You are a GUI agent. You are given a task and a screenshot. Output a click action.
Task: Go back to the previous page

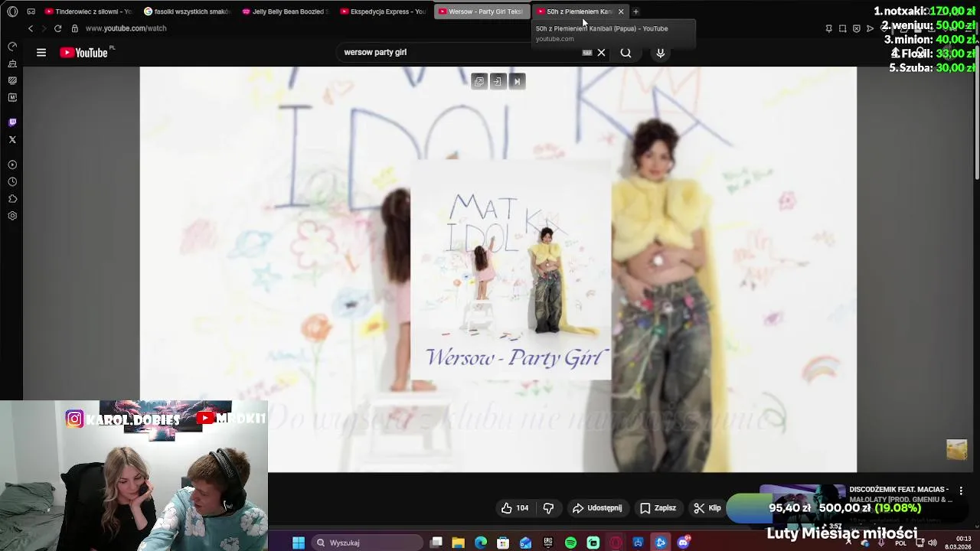(x=31, y=28)
